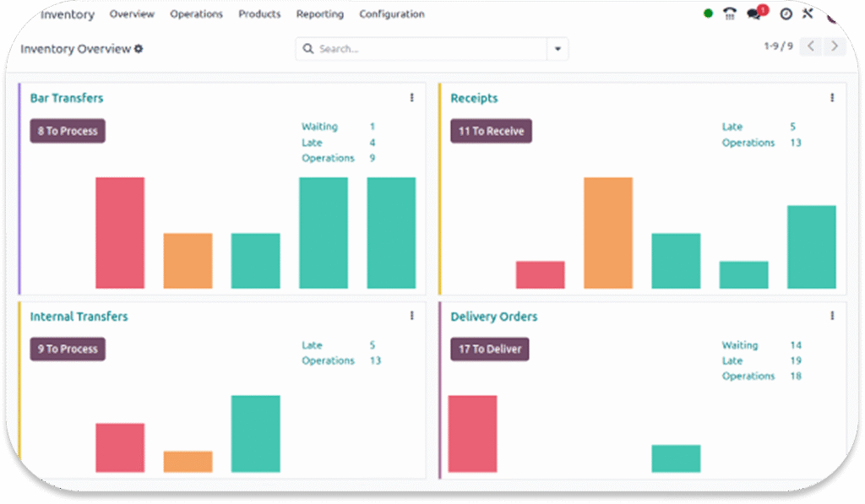Screen dimensions: 865x504
Task: Click the 17 To Deliver button
Action: click(489, 349)
